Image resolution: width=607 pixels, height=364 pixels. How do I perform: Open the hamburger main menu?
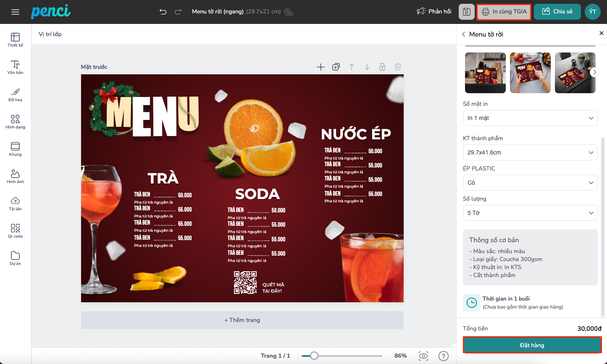point(16,12)
